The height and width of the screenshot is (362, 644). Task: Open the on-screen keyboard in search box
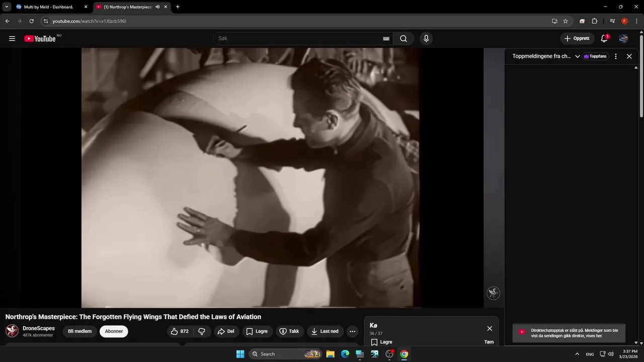(386, 39)
